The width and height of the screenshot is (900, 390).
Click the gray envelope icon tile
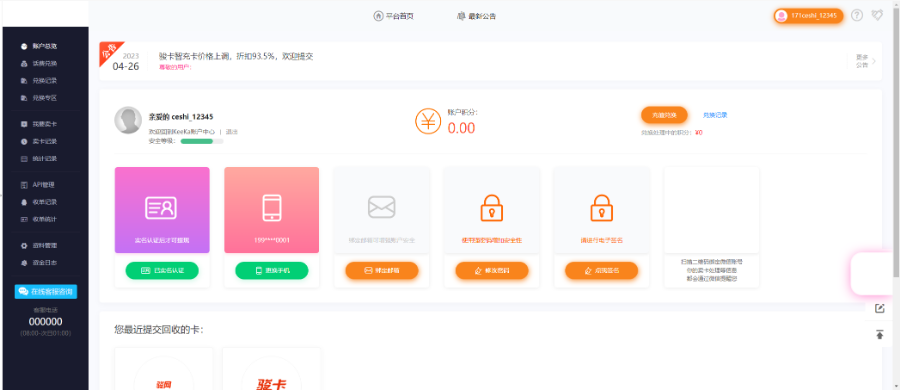[x=382, y=210]
